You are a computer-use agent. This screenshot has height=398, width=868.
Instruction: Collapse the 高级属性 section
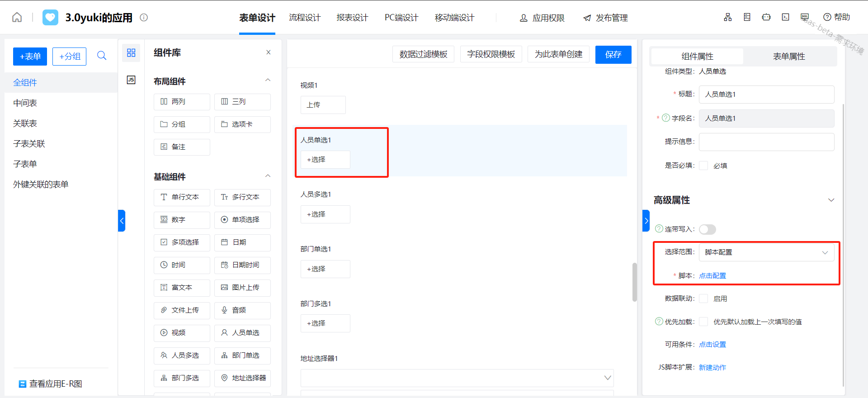(831, 200)
